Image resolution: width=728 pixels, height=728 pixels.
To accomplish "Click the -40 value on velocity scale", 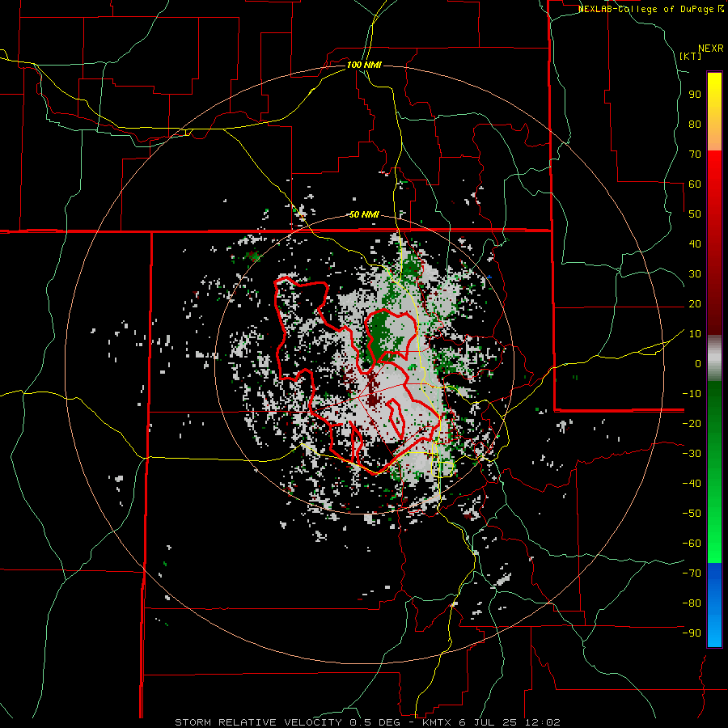I will (692, 484).
